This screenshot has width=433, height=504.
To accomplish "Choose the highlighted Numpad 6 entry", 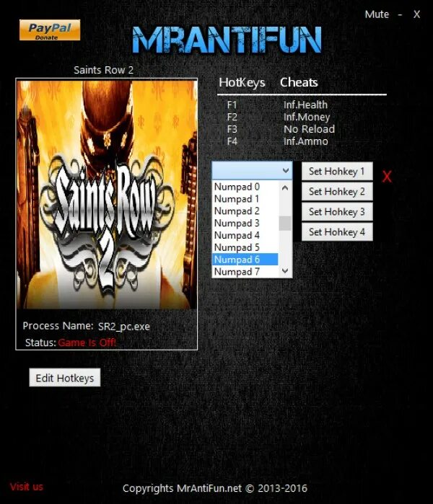I will (245, 260).
